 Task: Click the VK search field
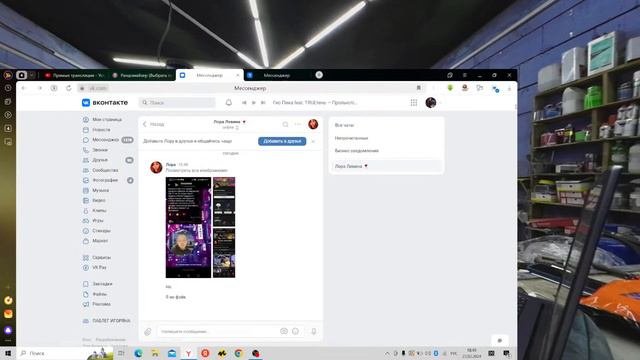click(177, 102)
